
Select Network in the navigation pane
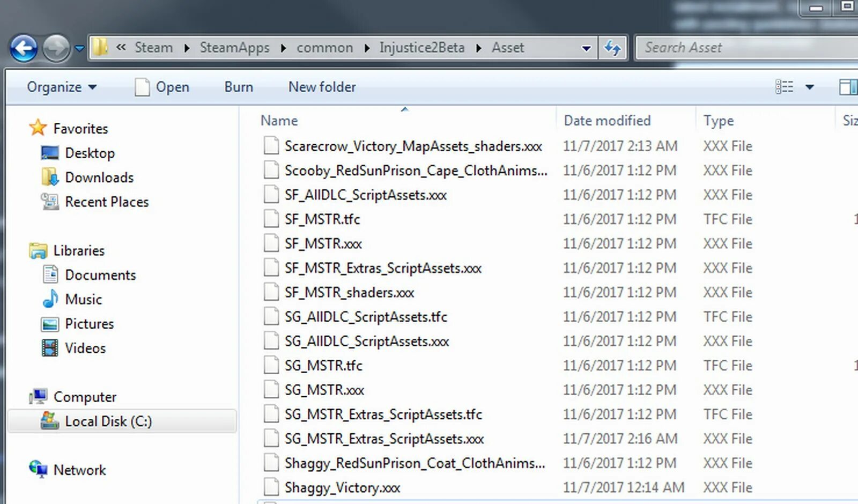click(x=79, y=470)
